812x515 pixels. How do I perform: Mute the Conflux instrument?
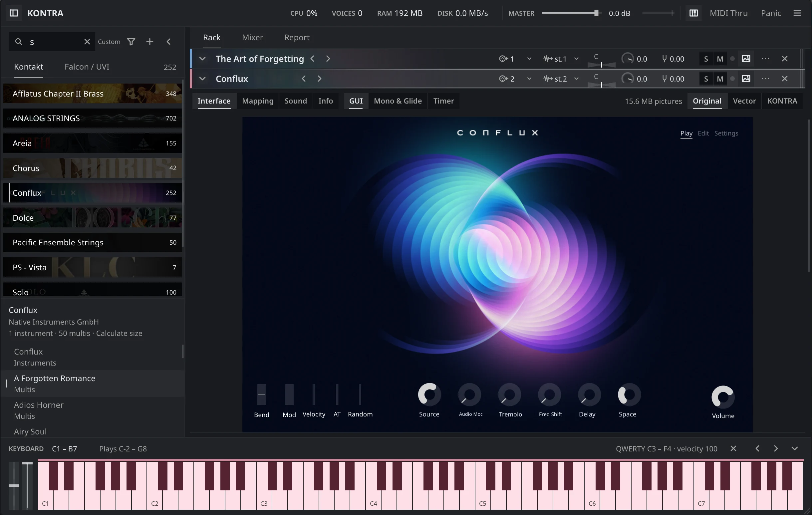coord(720,79)
